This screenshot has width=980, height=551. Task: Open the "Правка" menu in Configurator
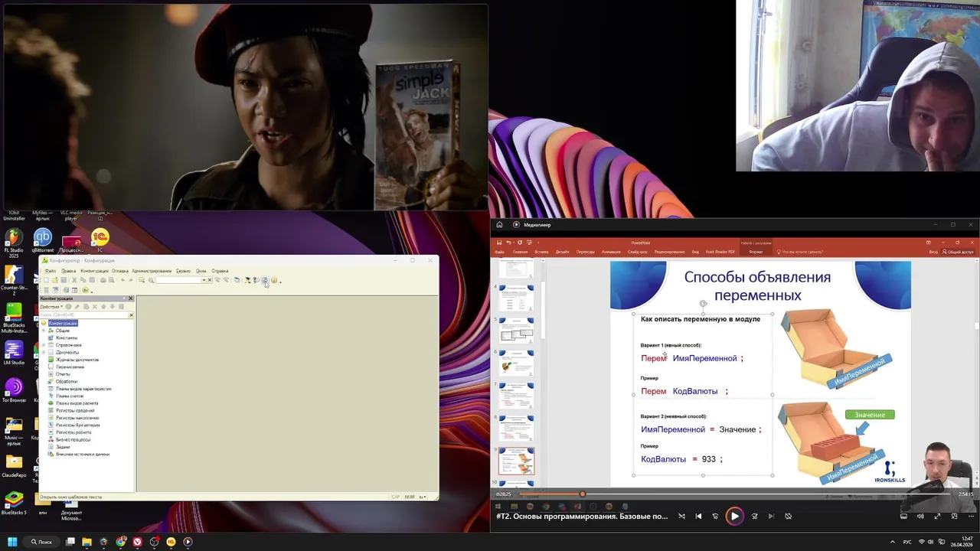[x=68, y=271]
